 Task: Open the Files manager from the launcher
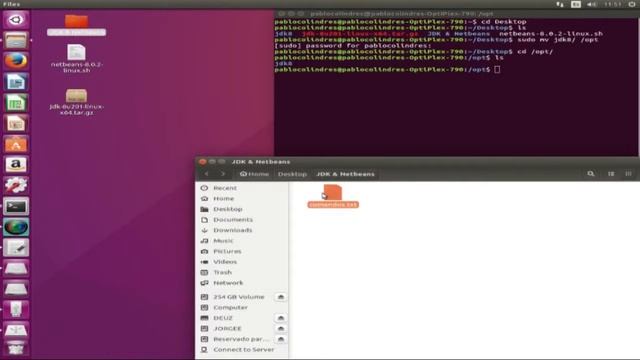click(x=16, y=40)
